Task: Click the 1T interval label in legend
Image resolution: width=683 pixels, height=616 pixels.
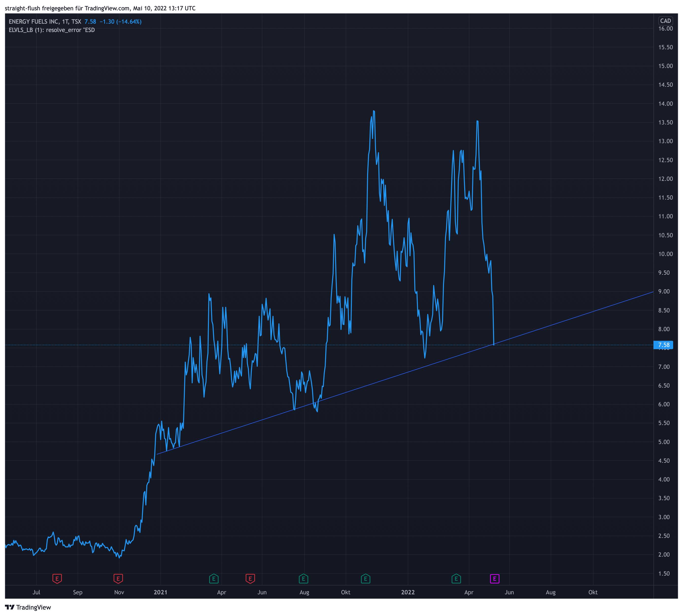Action: (65, 22)
